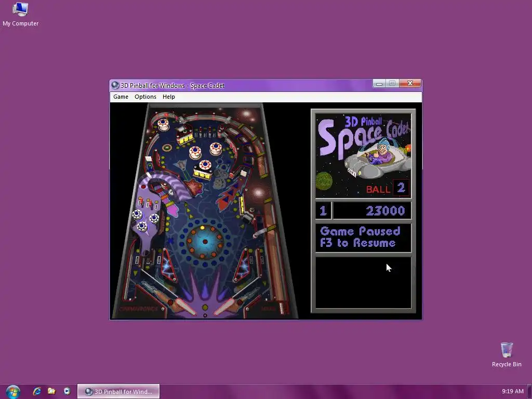This screenshot has width=532, height=399.
Task: Click the empty black info panel
Action: tap(363, 283)
